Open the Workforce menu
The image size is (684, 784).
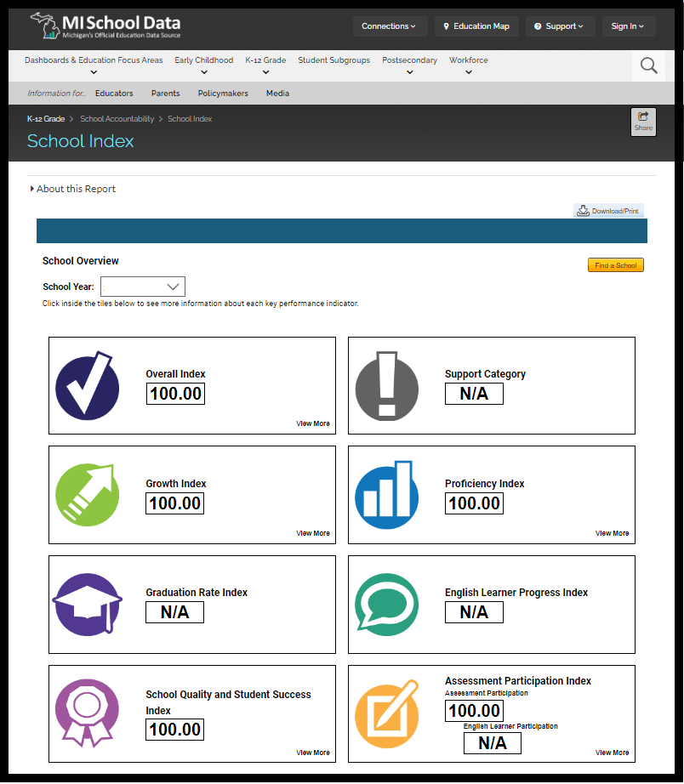[x=469, y=65]
